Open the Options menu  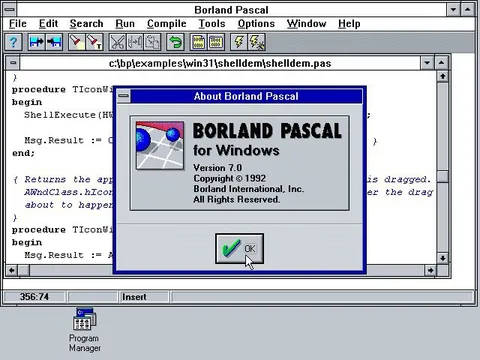click(256, 24)
